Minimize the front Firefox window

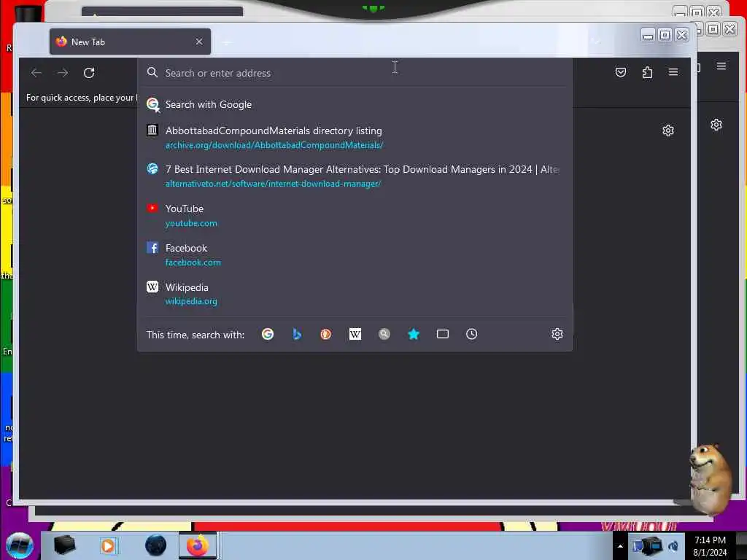pos(648,35)
